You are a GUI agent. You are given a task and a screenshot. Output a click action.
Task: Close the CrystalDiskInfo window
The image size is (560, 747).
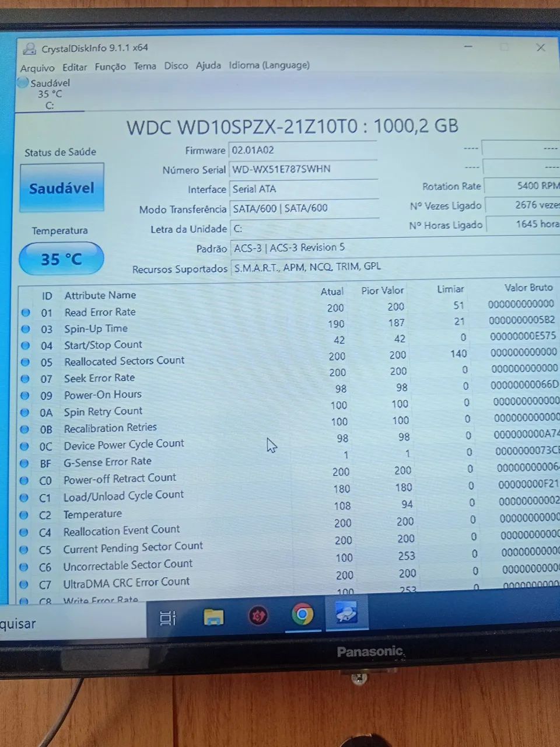pos(541,47)
